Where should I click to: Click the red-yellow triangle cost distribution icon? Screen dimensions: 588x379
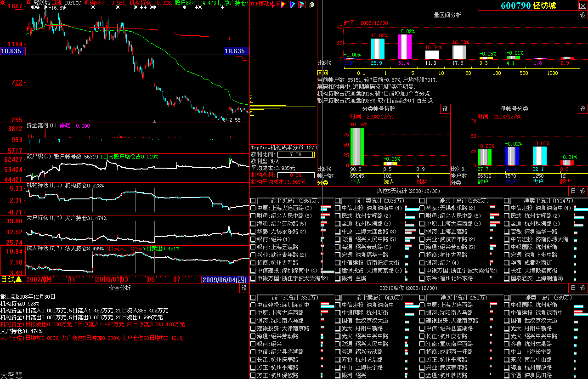point(284,5)
